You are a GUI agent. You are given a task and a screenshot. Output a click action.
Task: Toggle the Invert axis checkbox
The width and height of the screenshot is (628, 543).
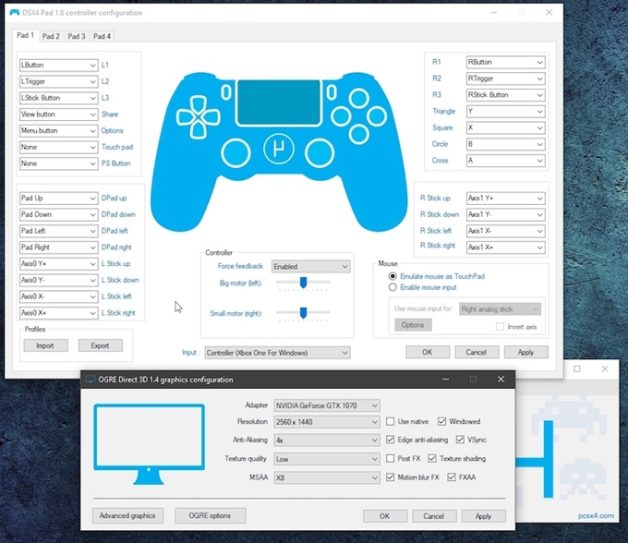click(500, 327)
